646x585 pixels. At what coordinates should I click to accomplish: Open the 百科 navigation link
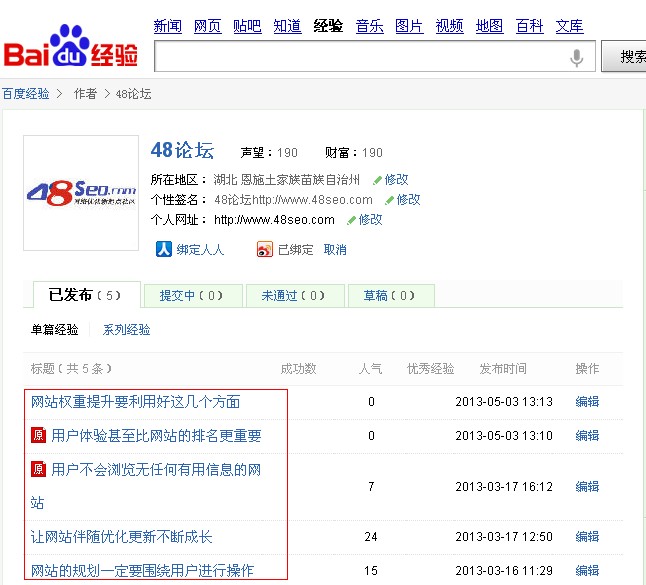click(529, 26)
